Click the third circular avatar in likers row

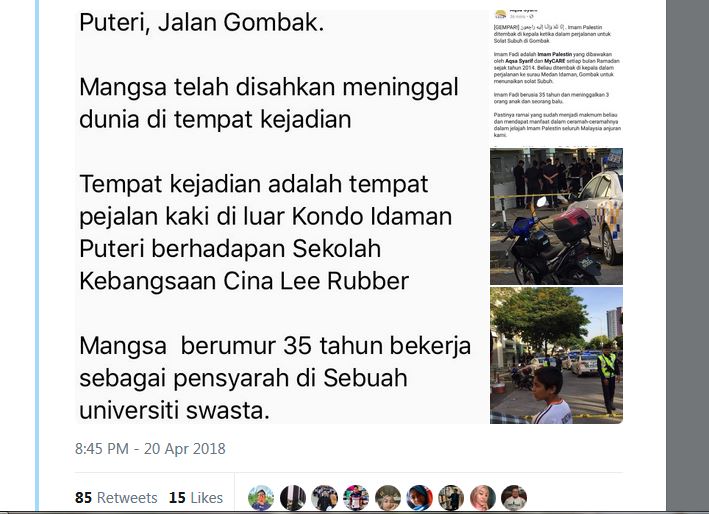324,498
